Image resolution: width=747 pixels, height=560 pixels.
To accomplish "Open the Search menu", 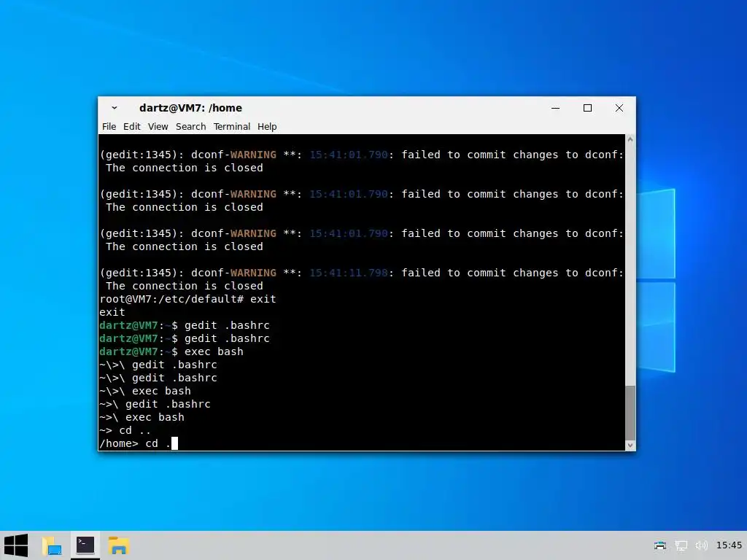I will [190, 127].
